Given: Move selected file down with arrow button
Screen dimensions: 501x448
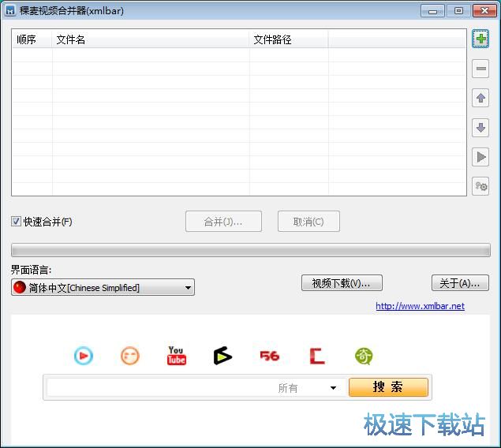Looking at the screenshot, I should [x=480, y=128].
